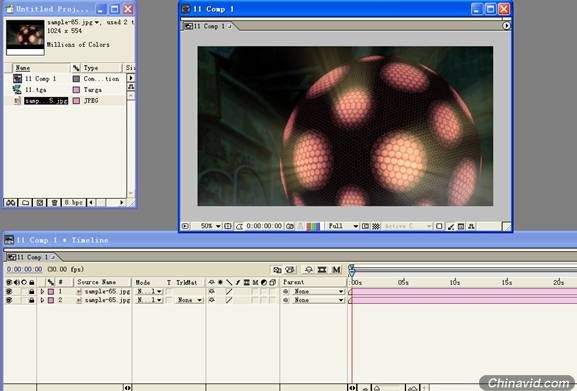Toggle the lock on layer 1
The image size is (577, 391).
[x=32, y=291]
